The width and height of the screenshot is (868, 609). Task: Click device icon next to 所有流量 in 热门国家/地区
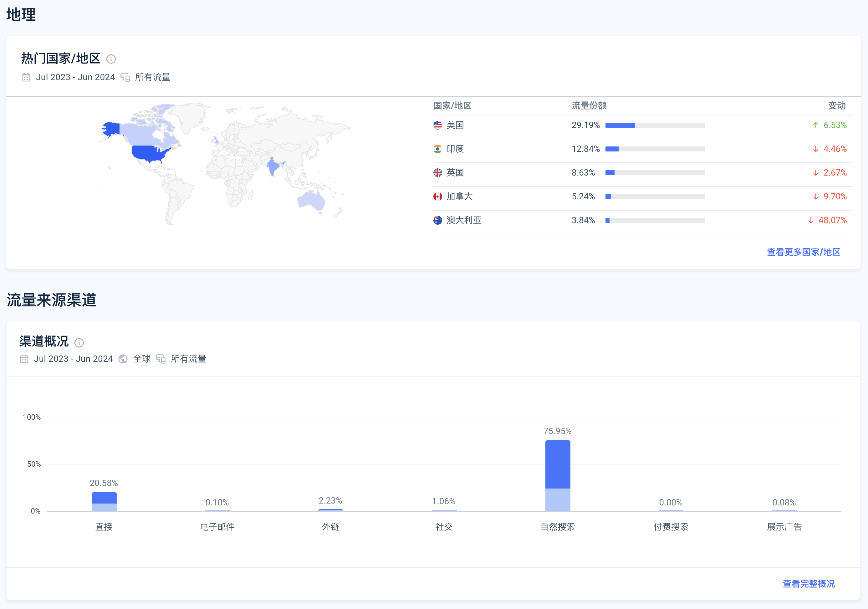pos(125,77)
